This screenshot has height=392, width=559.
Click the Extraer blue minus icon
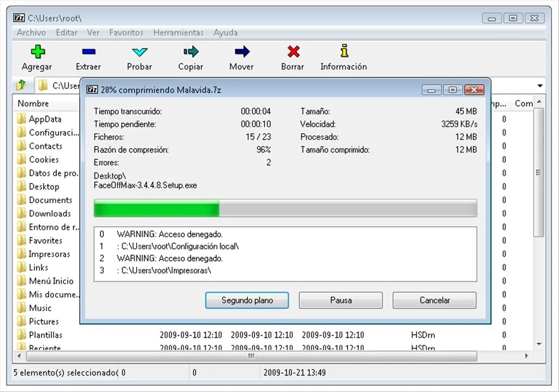[x=89, y=52]
